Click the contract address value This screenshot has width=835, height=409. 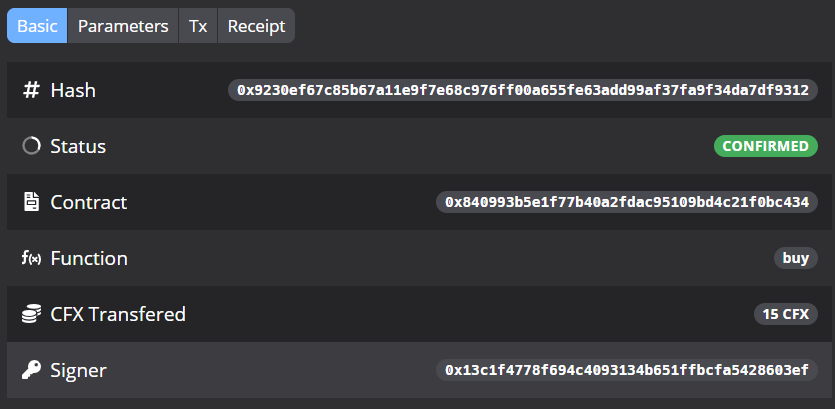pos(627,202)
